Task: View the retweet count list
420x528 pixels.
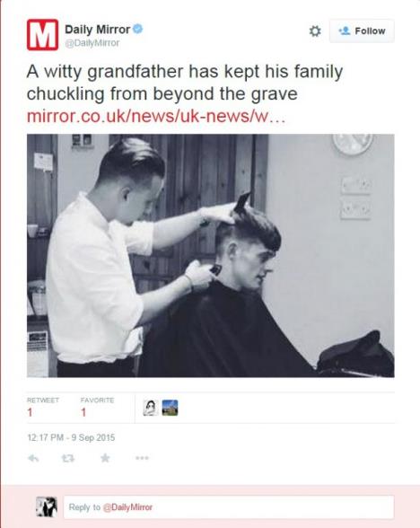Action: [43, 408]
